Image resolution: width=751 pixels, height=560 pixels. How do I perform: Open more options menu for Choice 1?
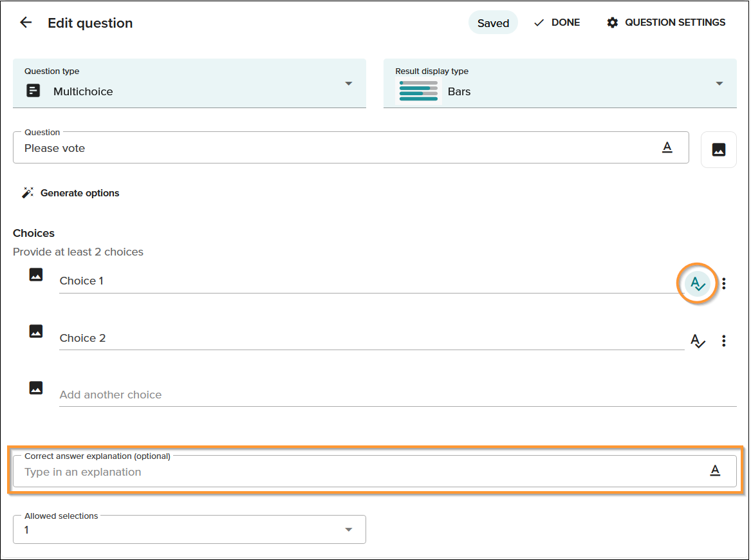coord(724,284)
